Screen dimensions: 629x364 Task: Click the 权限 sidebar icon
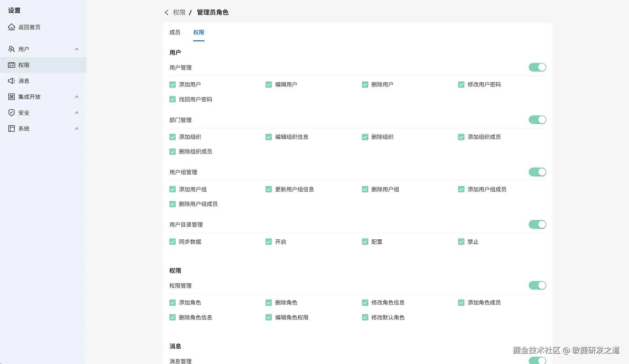click(x=11, y=65)
